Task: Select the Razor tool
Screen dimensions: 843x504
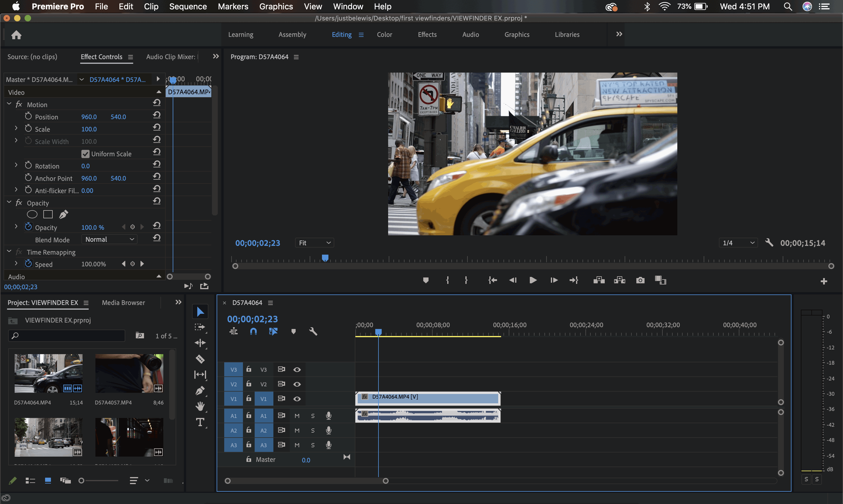Action: click(200, 359)
